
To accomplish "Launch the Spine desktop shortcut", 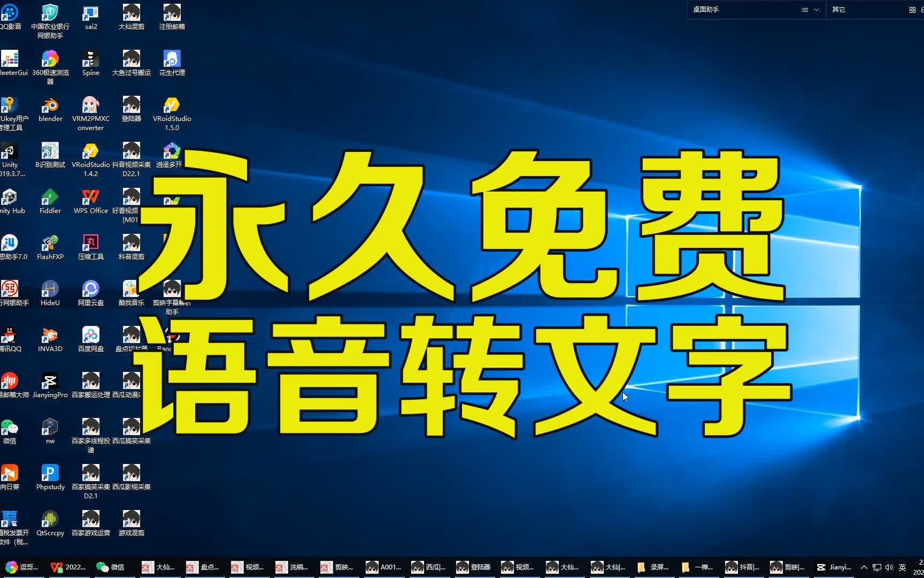I will tap(91, 64).
